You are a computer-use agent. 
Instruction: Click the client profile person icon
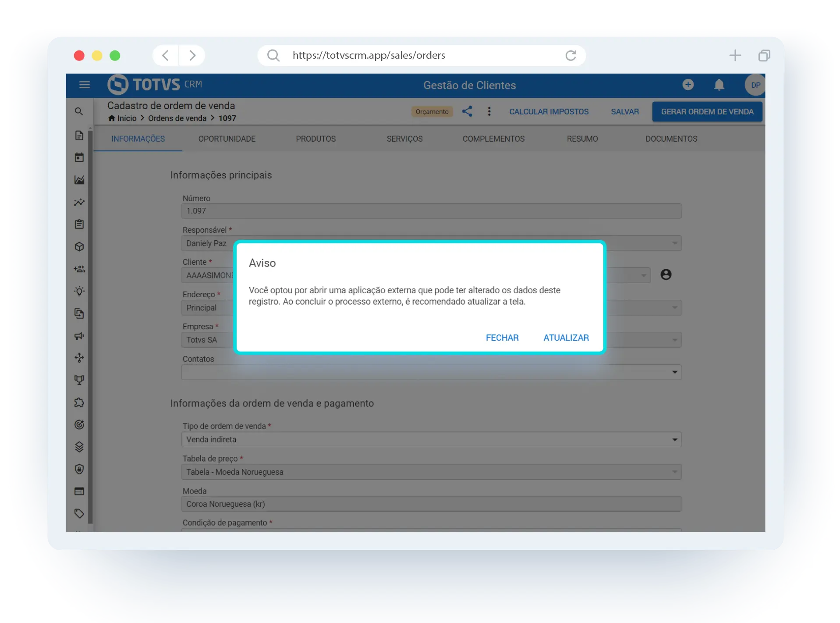pyautogui.click(x=665, y=274)
